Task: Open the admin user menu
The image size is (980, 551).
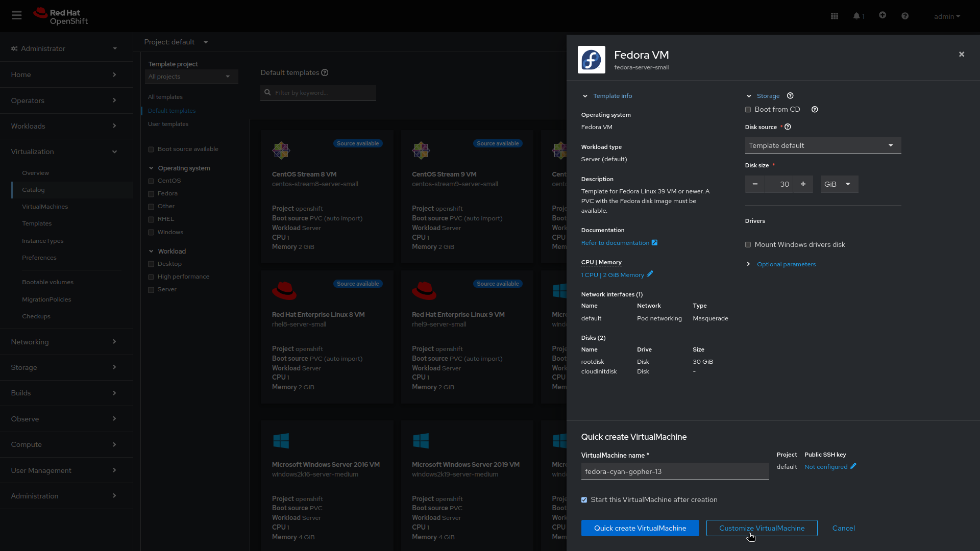Action: (x=947, y=16)
